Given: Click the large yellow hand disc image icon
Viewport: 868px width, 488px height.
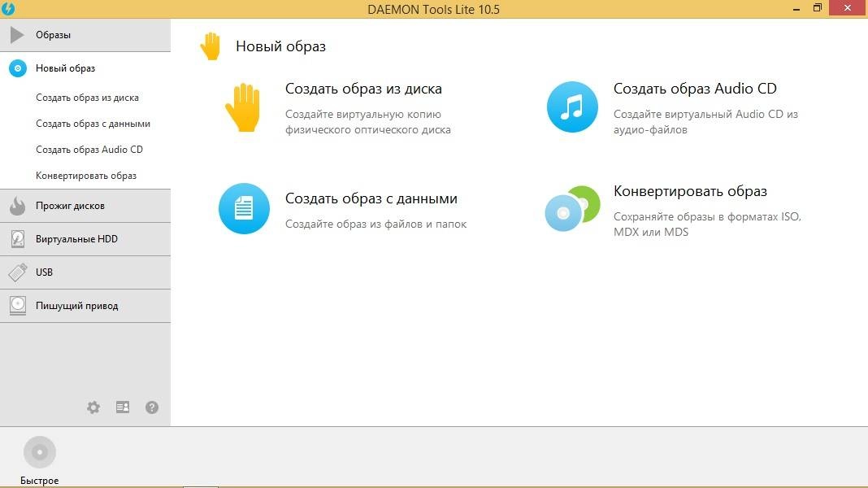Looking at the screenshot, I should coord(242,107).
